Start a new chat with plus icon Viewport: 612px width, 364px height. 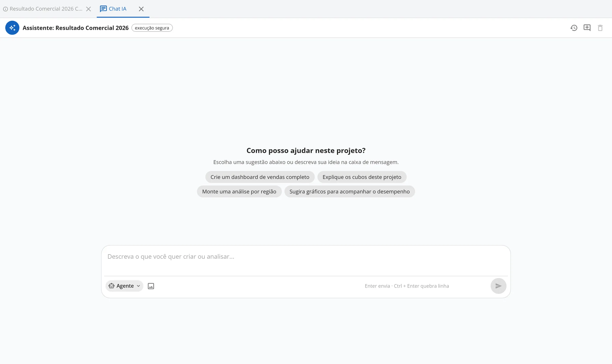587,28
